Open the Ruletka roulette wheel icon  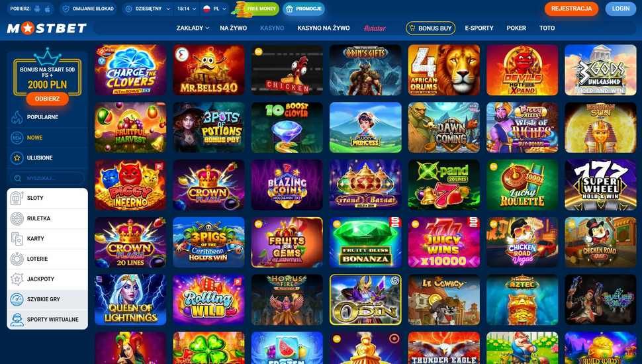pos(17,218)
